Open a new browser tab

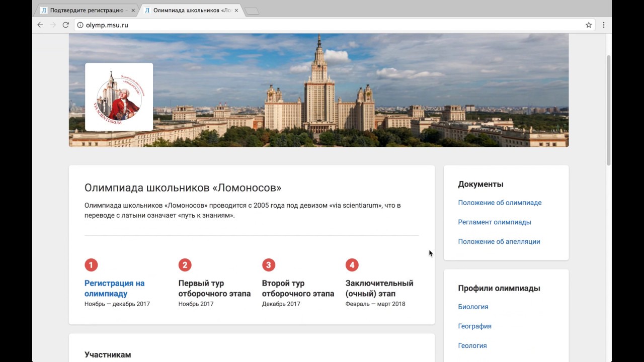(252, 11)
